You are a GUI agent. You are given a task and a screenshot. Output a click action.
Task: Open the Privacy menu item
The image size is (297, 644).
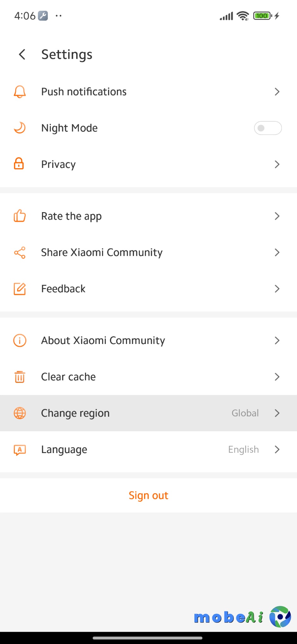(x=58, y=164)
